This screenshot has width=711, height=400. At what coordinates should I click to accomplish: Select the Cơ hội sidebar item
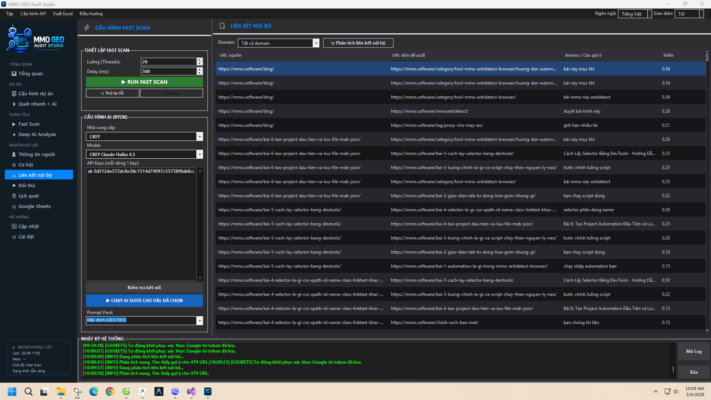point(25,165)
